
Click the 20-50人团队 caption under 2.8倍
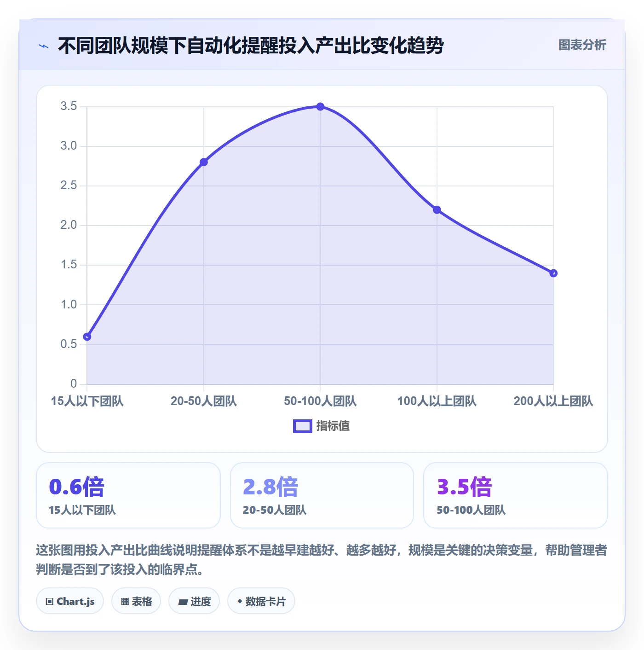275,510
